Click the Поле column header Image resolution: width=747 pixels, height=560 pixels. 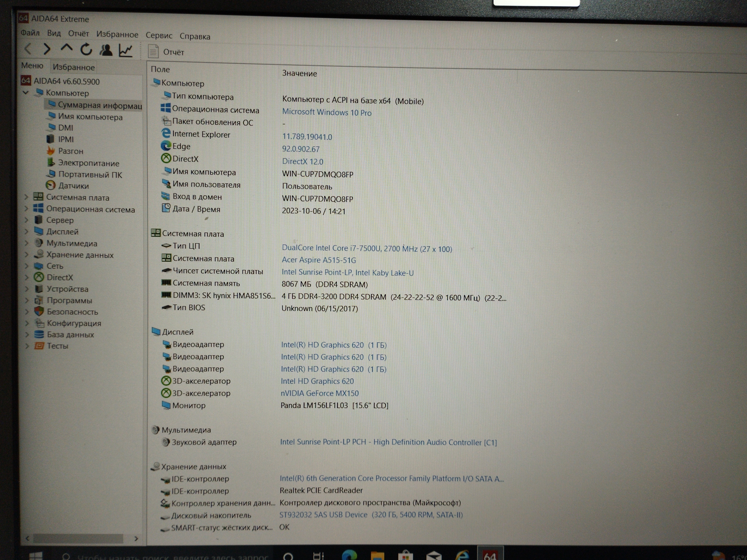tap(160, 69)
